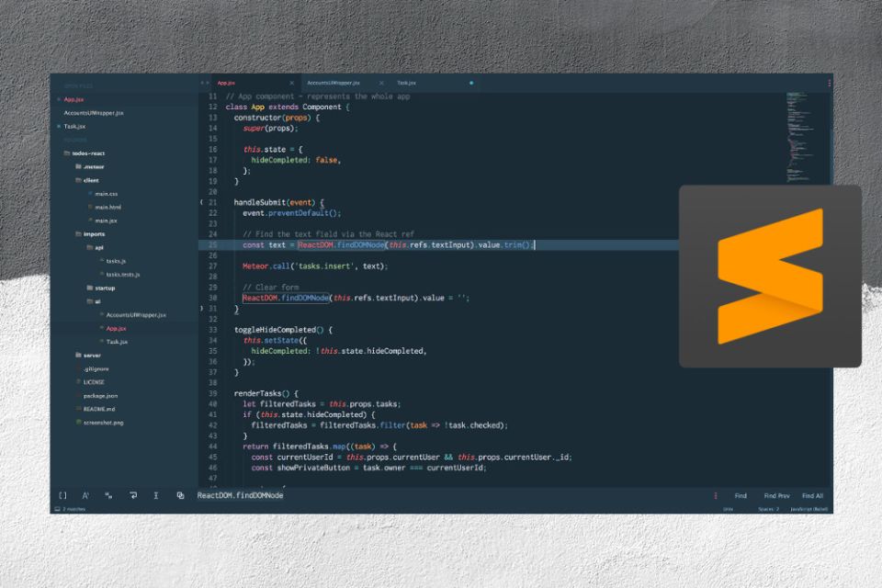Click the tab navigation arrows left of App.jsx
The width and height of the screenshot is (882, 588).
tap(205, 83)
